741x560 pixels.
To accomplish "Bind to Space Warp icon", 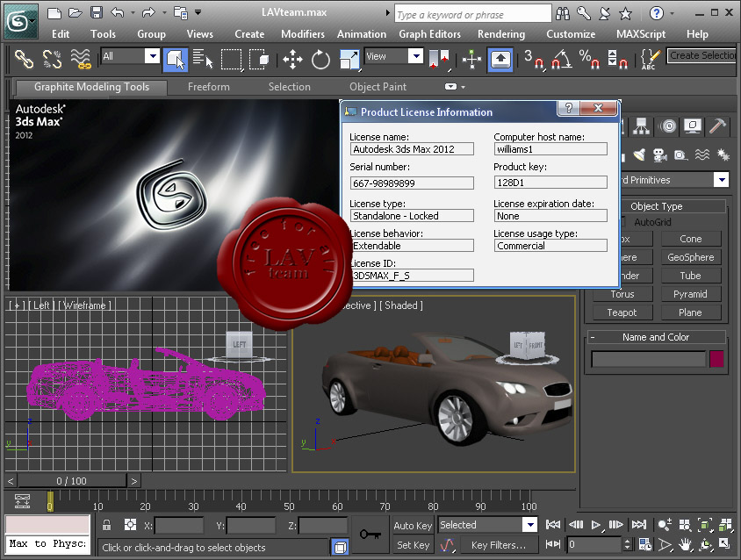I will (81, 60).
